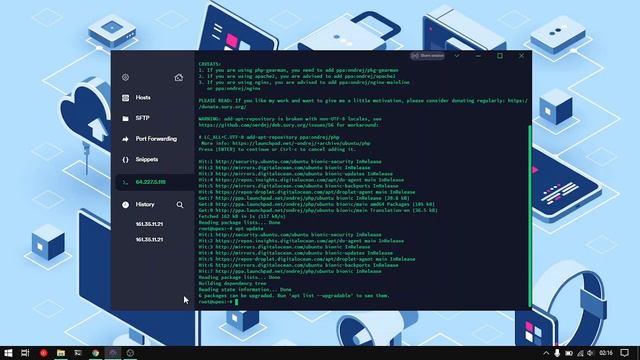
Task: Click the Port Forwarding arrow icon
Action: tap(125, 139)
